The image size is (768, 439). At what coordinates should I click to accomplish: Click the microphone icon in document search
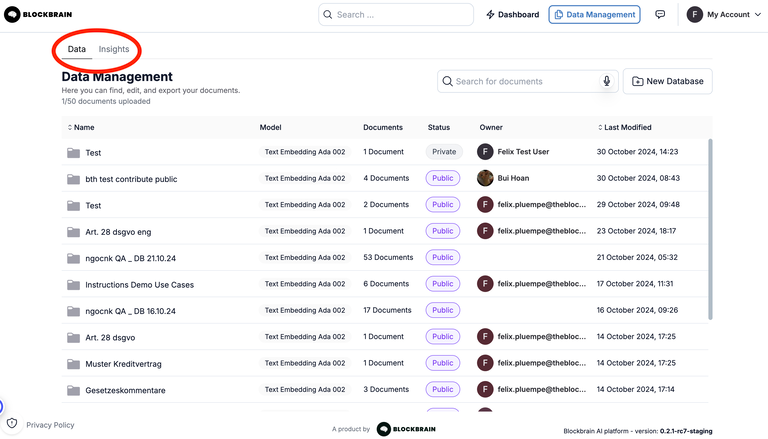coord(606,81)
